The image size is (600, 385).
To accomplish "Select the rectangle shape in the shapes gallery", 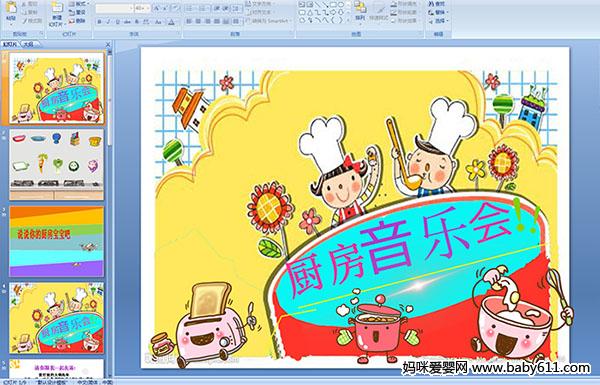I will coord(333,5).
